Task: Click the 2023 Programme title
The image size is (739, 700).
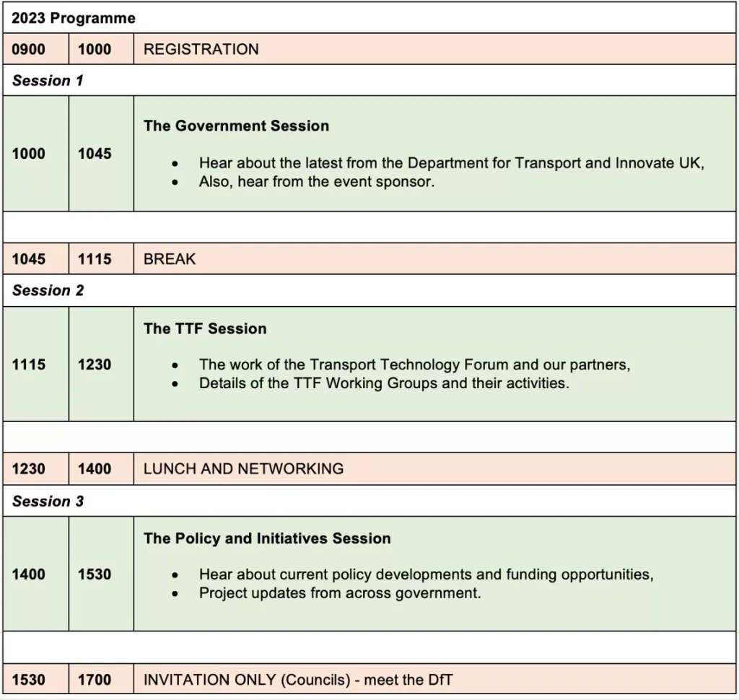Action: [73, 18]
